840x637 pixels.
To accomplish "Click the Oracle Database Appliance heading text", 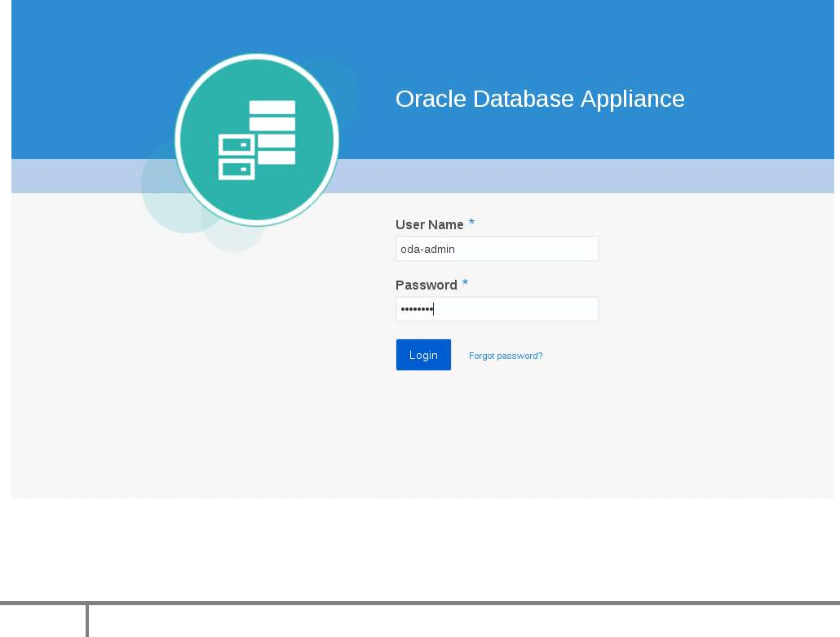I will pyautogui.click(x=540, y=99).
